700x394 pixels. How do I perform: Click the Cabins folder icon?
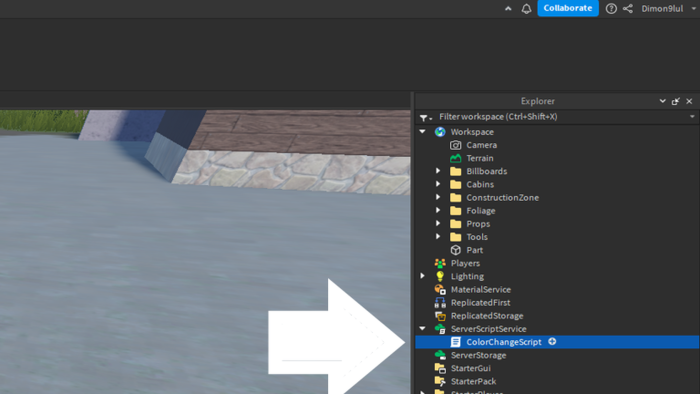point(455,184)
